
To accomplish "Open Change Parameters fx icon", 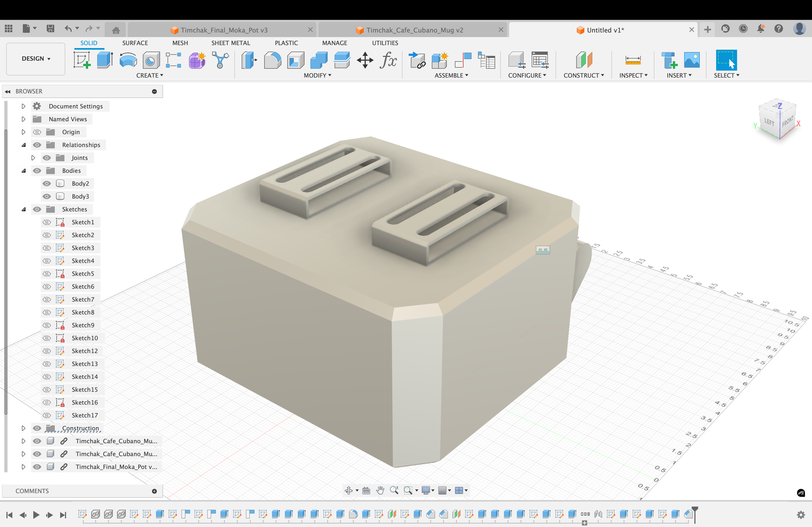I will tap(388, 60).
